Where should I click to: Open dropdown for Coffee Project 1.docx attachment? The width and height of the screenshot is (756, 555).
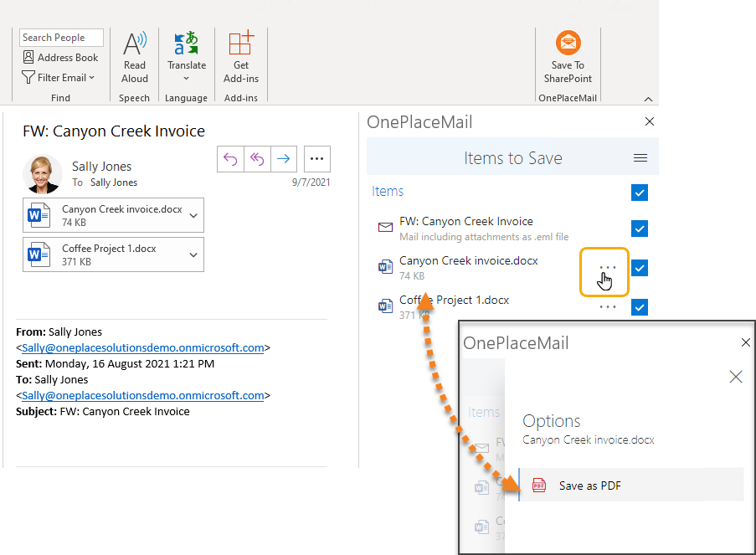193,255
